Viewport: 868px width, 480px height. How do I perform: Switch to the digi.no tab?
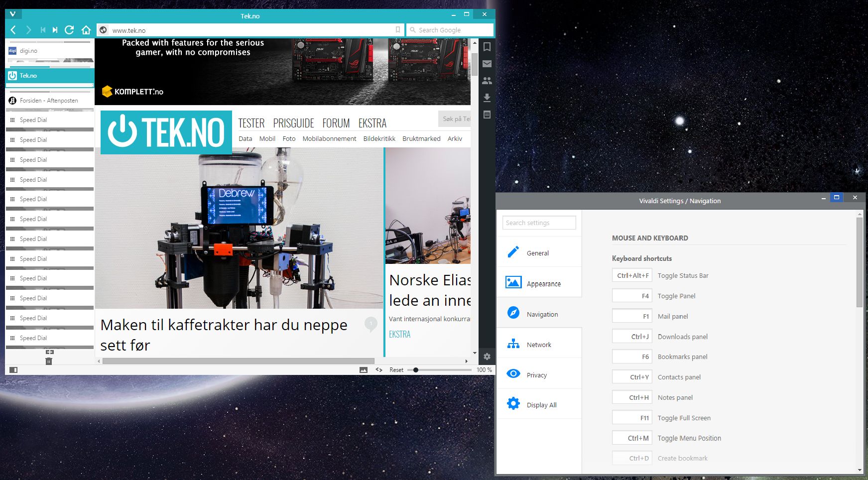tap(50, 51)
